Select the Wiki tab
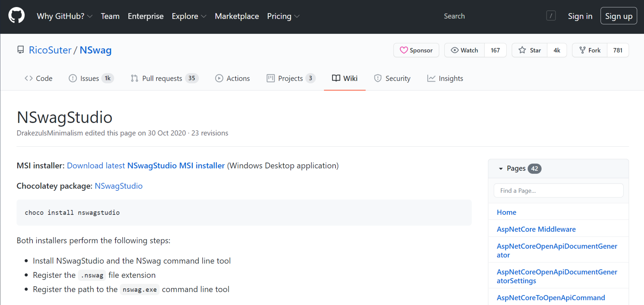Viewport: 644px width, 305px height. 345,78
